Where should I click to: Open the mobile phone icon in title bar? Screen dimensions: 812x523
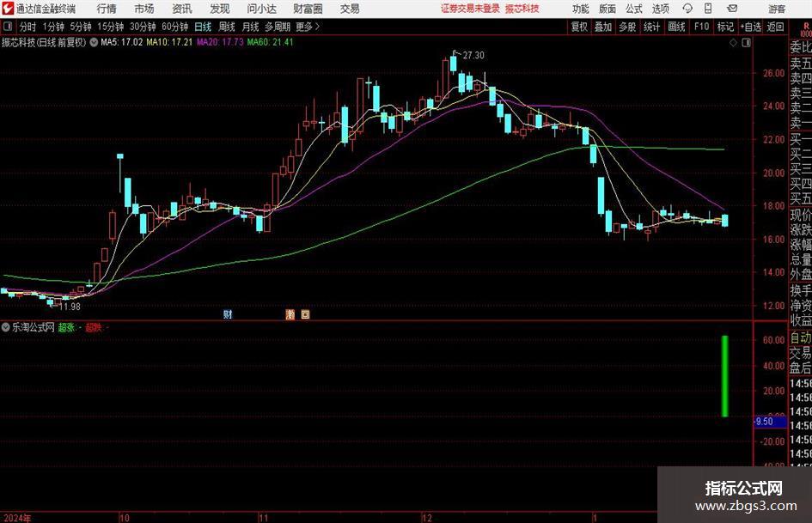[x=708, y=9]
